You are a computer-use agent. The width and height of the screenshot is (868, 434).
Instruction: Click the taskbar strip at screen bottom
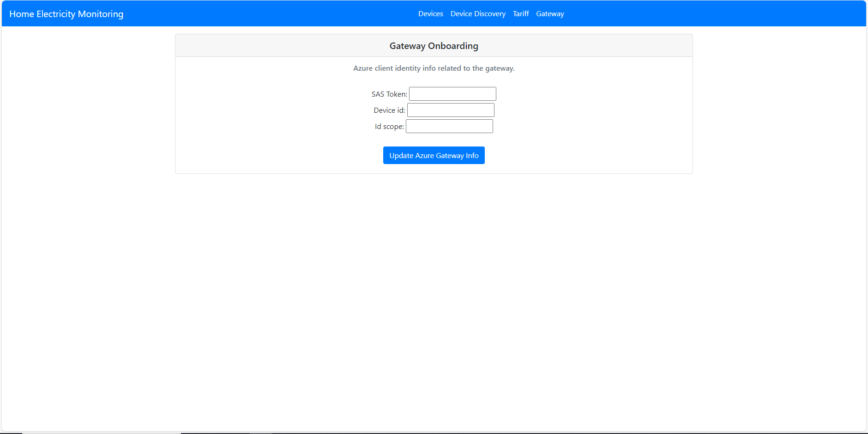tap(434, 433)
